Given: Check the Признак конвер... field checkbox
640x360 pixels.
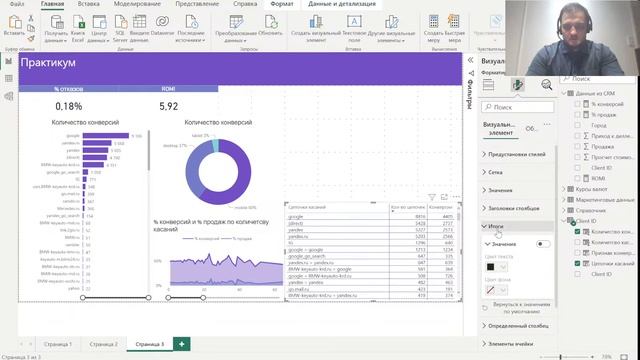Looking at the screenshot, I should click(x=577, y=253).
